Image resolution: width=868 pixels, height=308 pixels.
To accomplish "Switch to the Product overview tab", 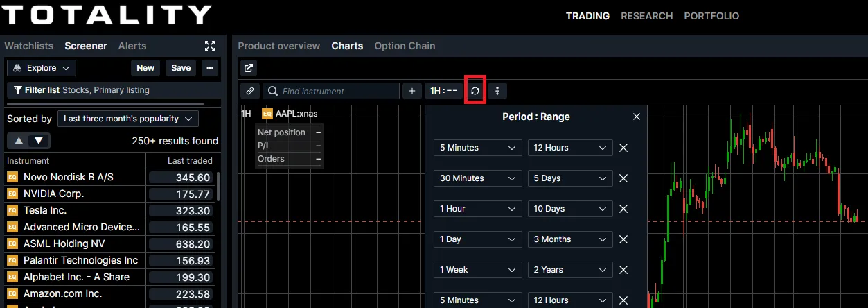I will tap(279, 46).
